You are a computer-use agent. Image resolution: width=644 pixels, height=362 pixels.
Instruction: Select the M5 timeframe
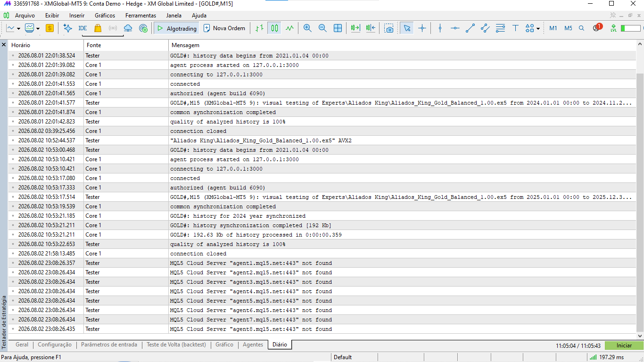coord(568,28)
